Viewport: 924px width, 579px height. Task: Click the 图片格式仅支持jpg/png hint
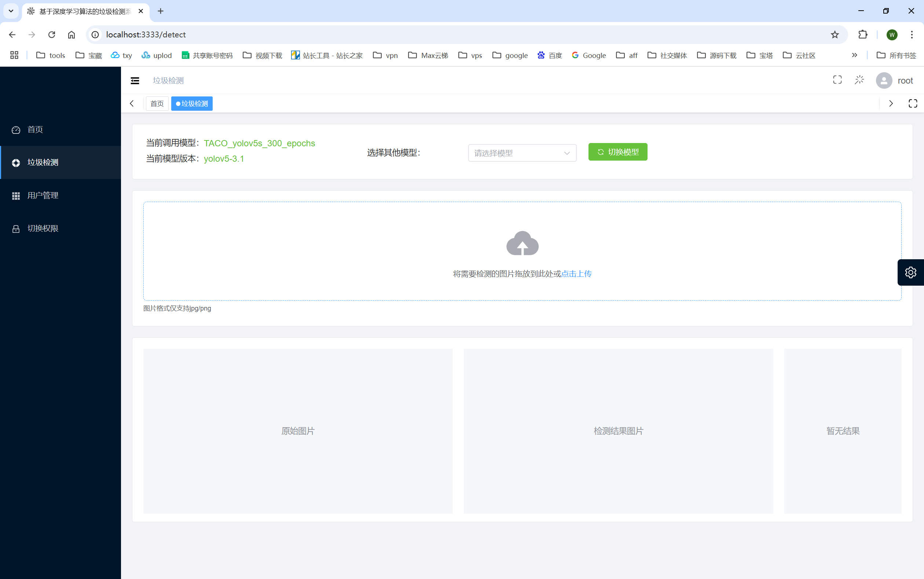(x=177, y=308)
